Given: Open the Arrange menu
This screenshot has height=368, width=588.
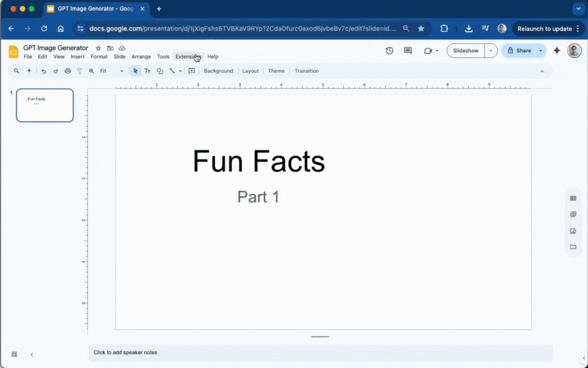Looking at the screenshot, I should point(141,57).
